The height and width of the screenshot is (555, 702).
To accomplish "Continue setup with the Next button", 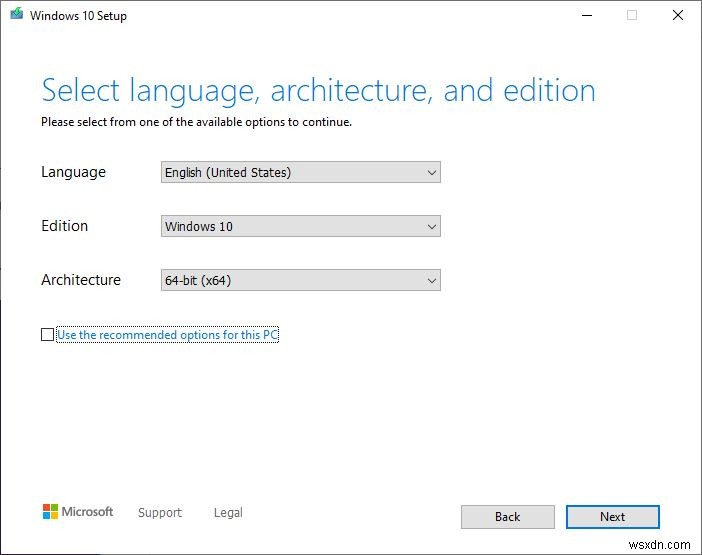I will pyautogui.click(x=612, y=517).
